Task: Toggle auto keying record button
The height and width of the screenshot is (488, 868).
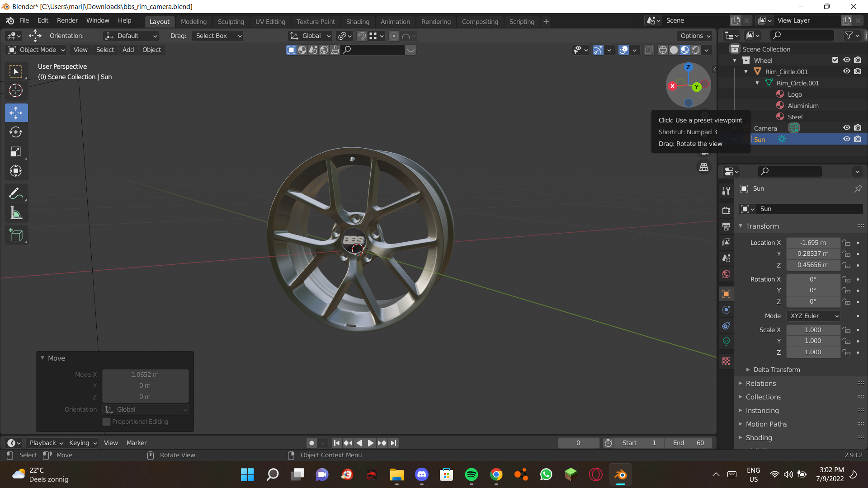Action: 311,443
